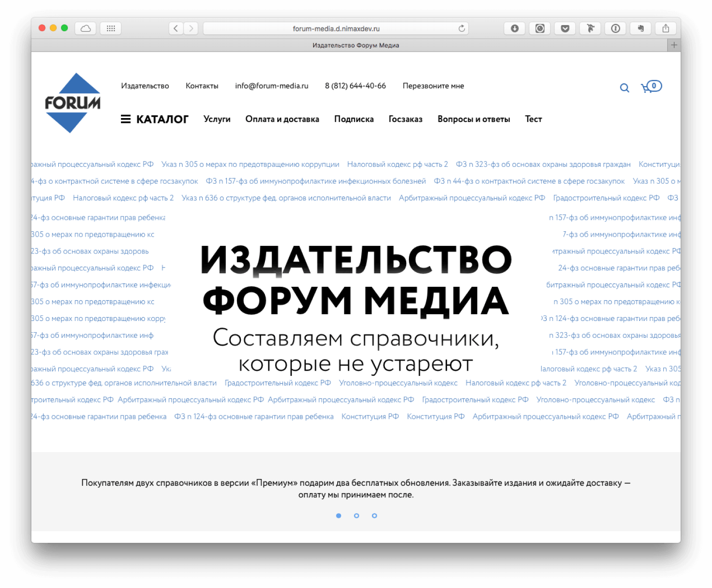
Task: Open ФЗ n 323-фз об основах охраны здоровья граждан
Action: tap(543, 164)
